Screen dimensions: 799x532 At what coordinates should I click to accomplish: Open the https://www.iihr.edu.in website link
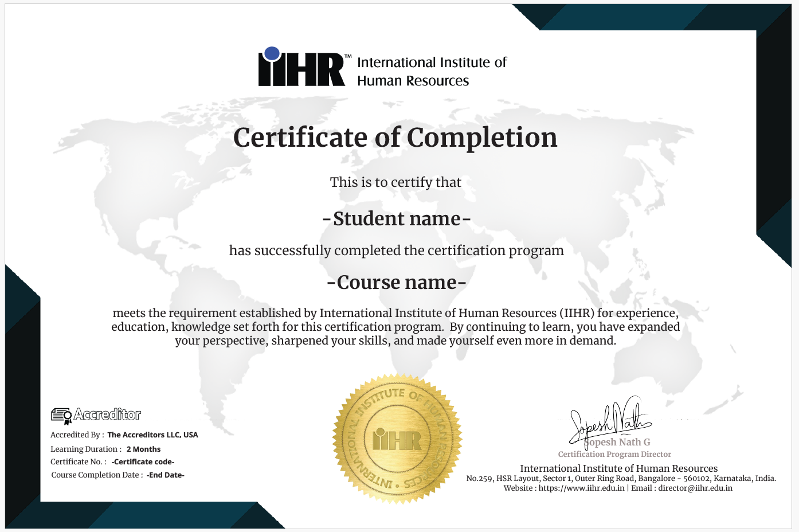coord(581,488)
